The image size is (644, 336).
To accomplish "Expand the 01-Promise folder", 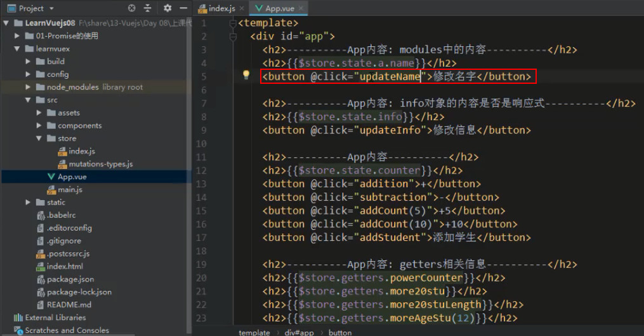I will pos(17,36).
